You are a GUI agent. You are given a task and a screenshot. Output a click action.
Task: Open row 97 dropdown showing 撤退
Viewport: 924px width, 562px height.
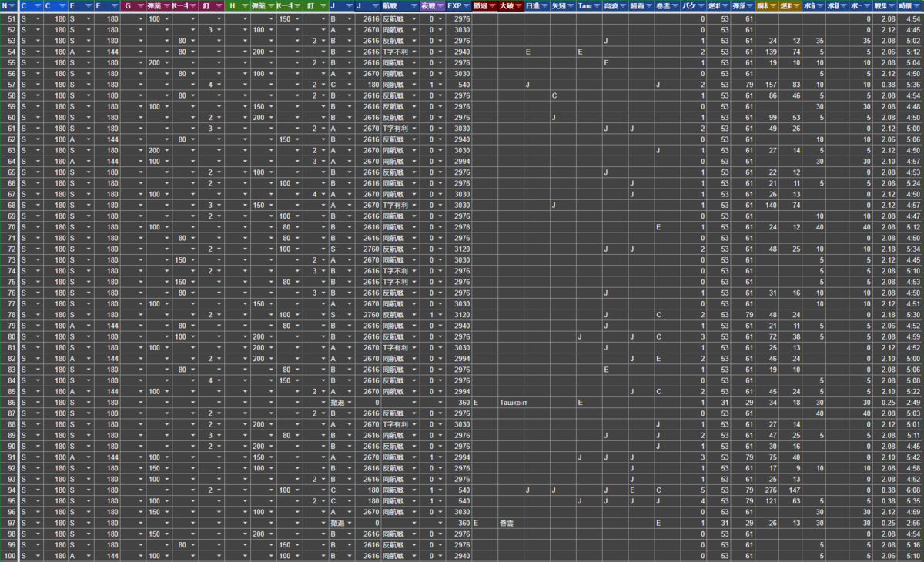350,522
